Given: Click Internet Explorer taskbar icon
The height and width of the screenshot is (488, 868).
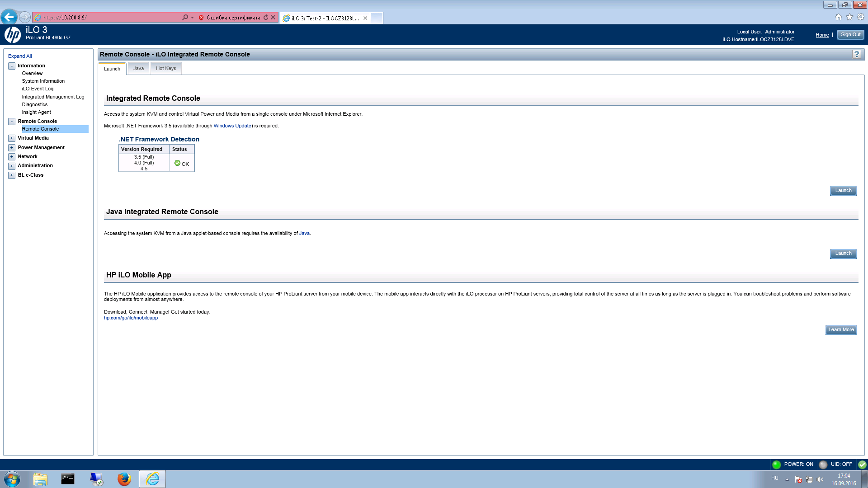Looking at the screenshot, I should 152,479.
